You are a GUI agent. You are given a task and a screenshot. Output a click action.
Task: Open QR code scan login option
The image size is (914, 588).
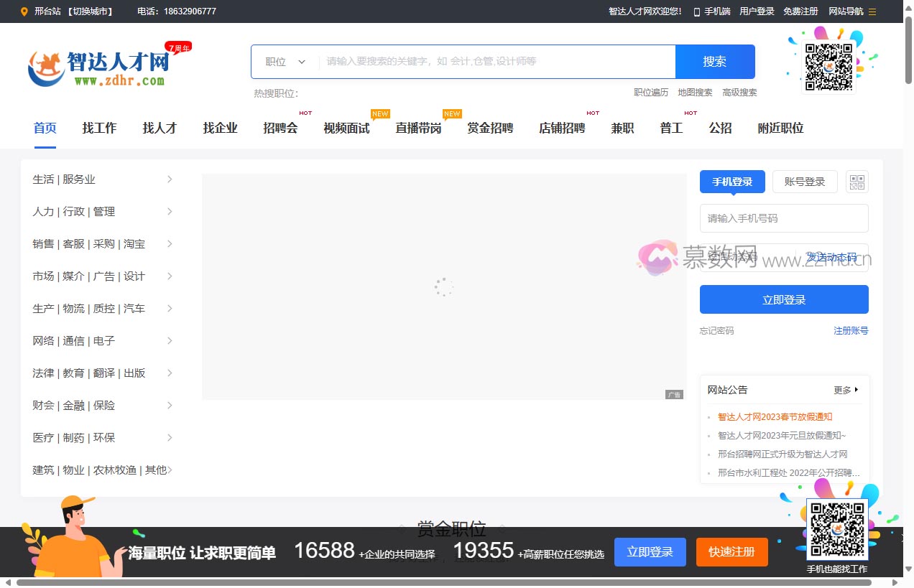coord(857,182)
